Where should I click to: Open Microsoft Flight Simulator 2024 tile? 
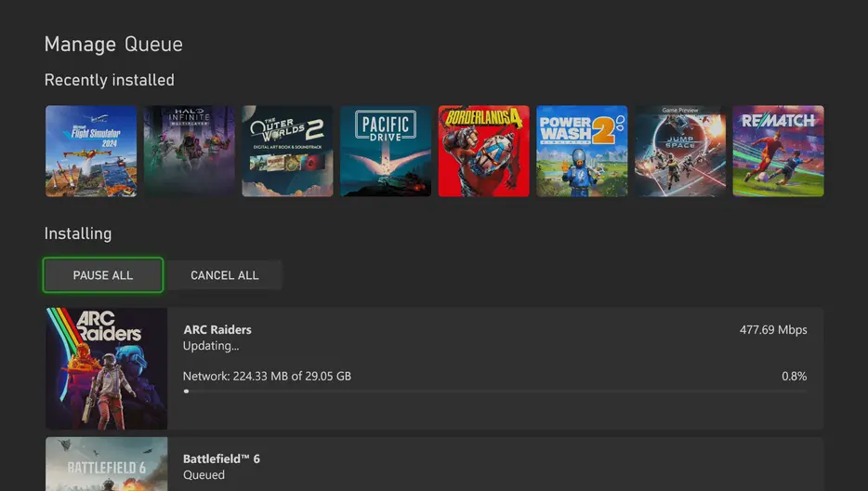pos(91,152)
